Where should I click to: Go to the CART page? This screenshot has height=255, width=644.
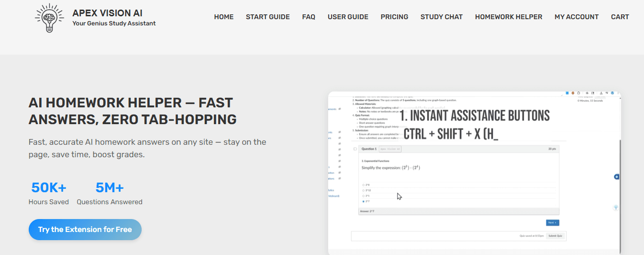pyautogui.click(x=620, y=17)
